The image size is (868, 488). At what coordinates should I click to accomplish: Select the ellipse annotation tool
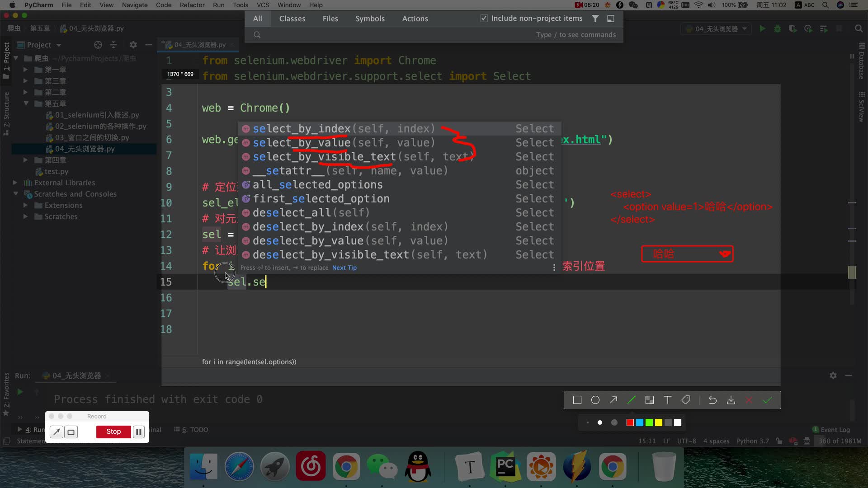pyautogui.click(x=595, y=400)
